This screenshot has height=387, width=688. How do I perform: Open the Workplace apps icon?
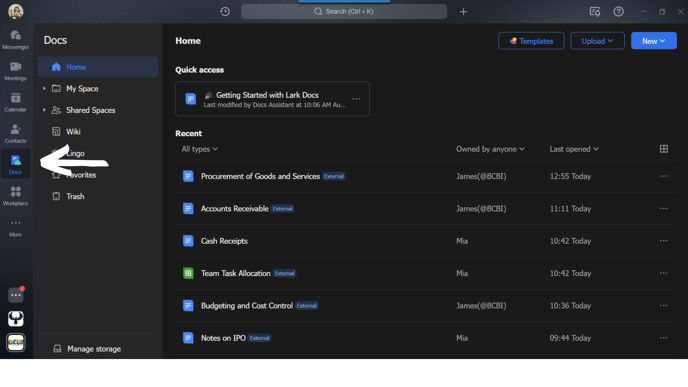click(15, 196)
